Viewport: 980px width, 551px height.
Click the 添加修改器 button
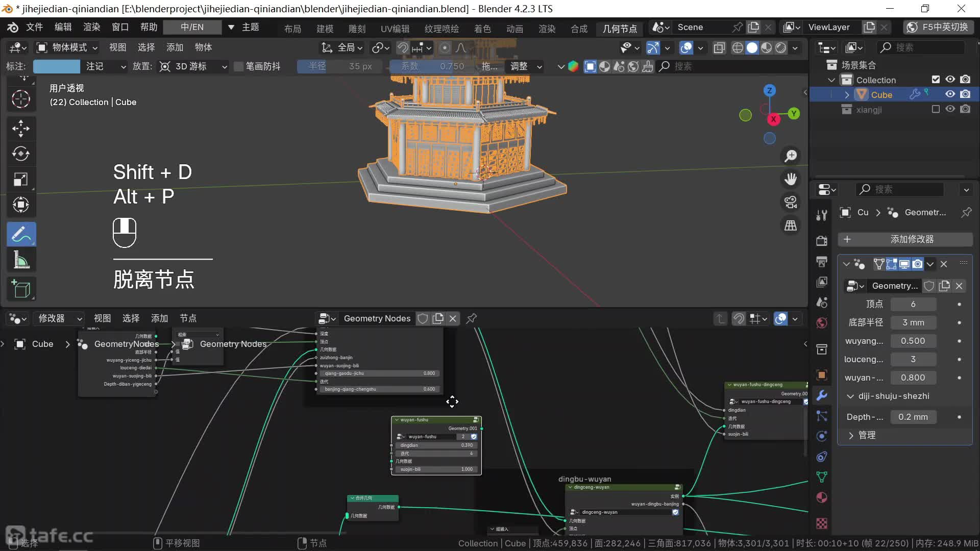pos(905,239)
